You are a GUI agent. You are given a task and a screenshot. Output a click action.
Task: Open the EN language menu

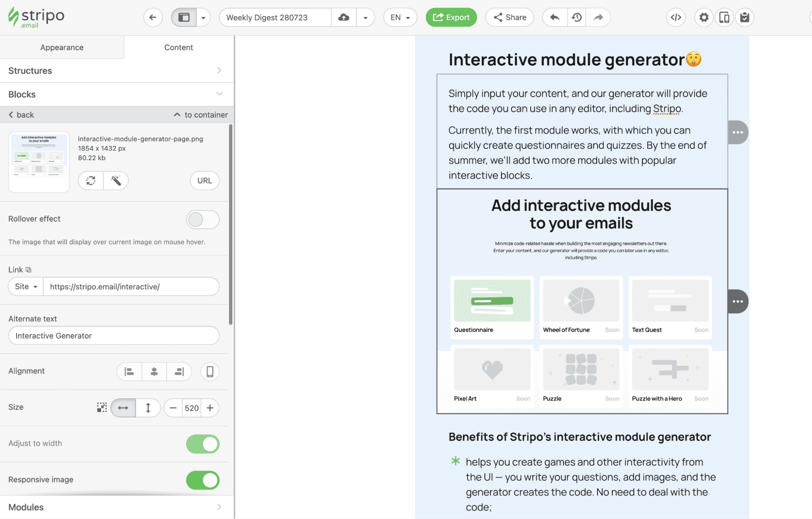click(x=400, y=17)
